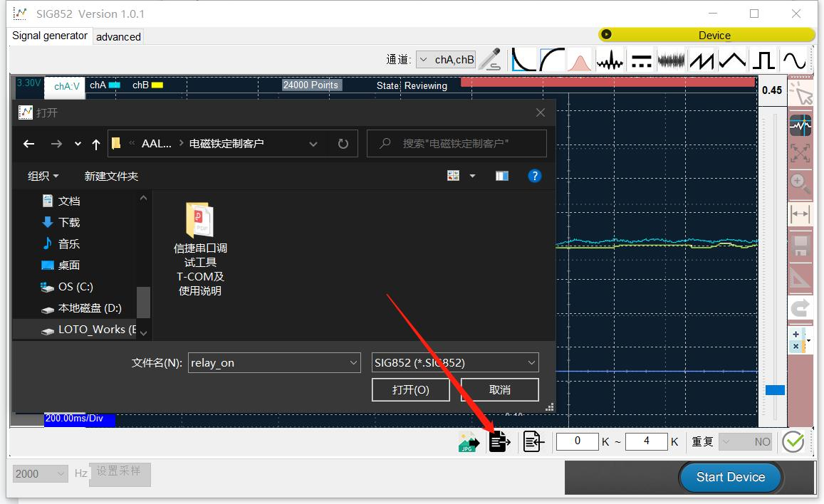
Task: Click the 打开(O) button
Action: point(410,390)
